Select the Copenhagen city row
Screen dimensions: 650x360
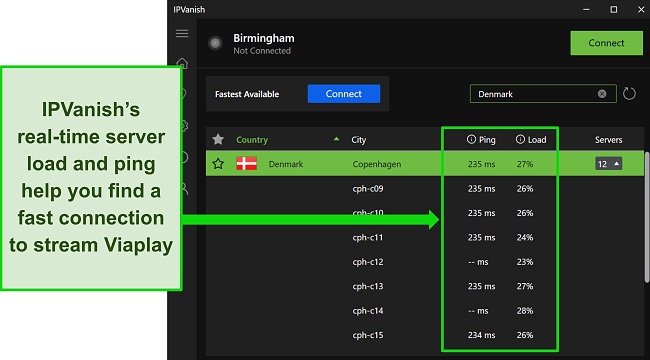(x=424, y=164)
